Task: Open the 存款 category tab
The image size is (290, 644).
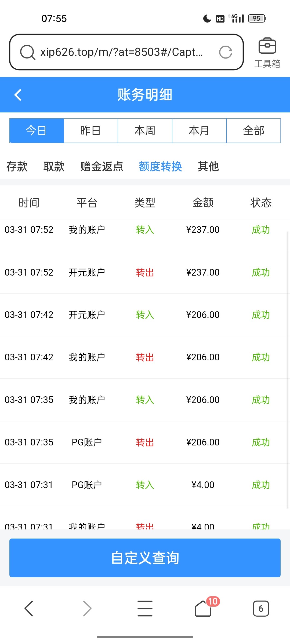Action: click(x=17, y=167)
